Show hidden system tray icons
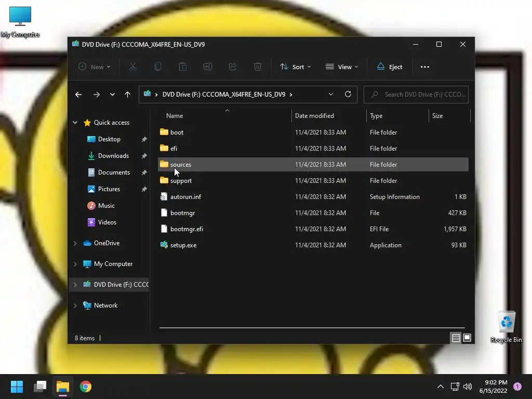Viewport: 532px width, 399px height. [x=441, y=387]
